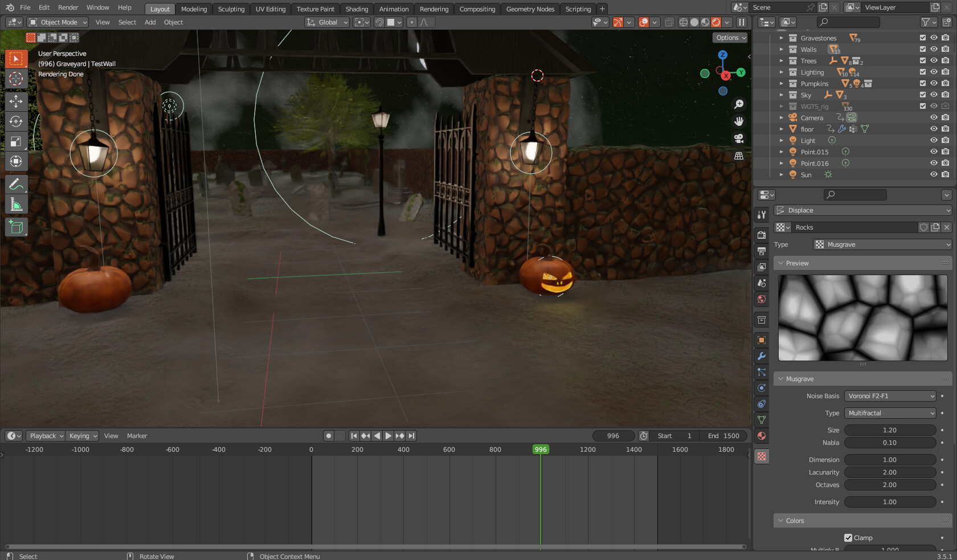
Task: Switch to the Shading workspace tab
Action: pyautogui.click(x=357, y=9)
